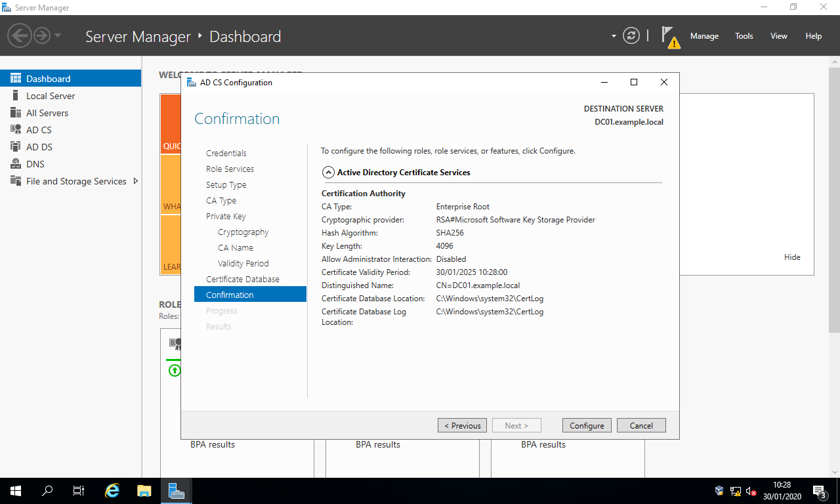Select Local Server in the sidebar
The height and width of the screenshot is (504, 840).
tap(51, 96)
